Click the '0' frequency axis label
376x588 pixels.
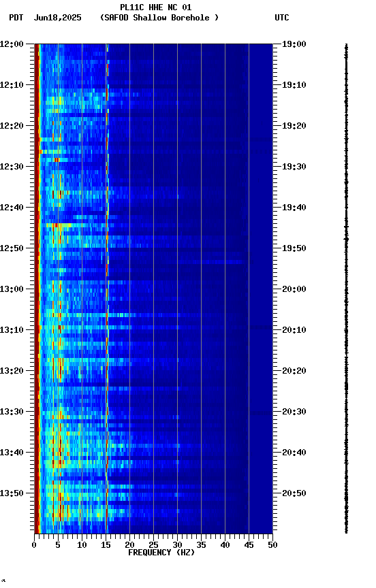pyautogui.click(x=34, y=545)
